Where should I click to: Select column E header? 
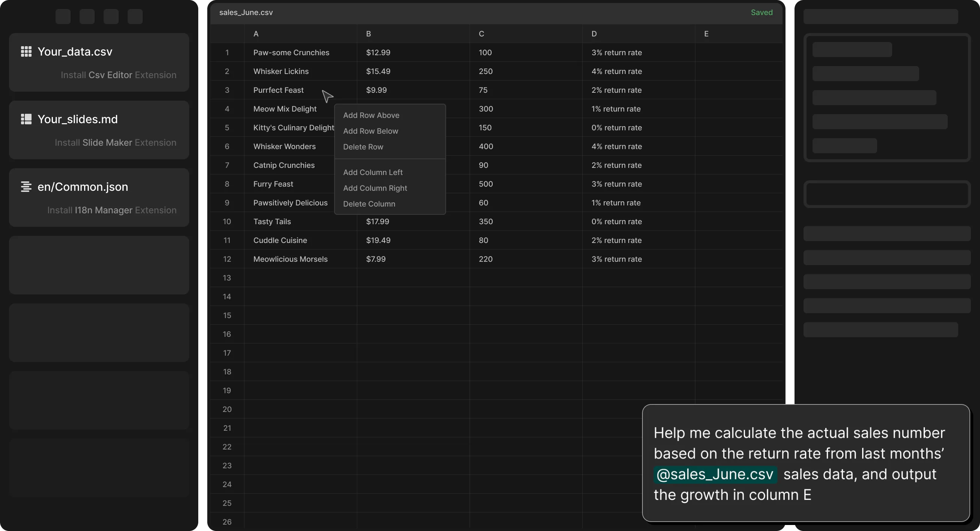click(738, 34)
